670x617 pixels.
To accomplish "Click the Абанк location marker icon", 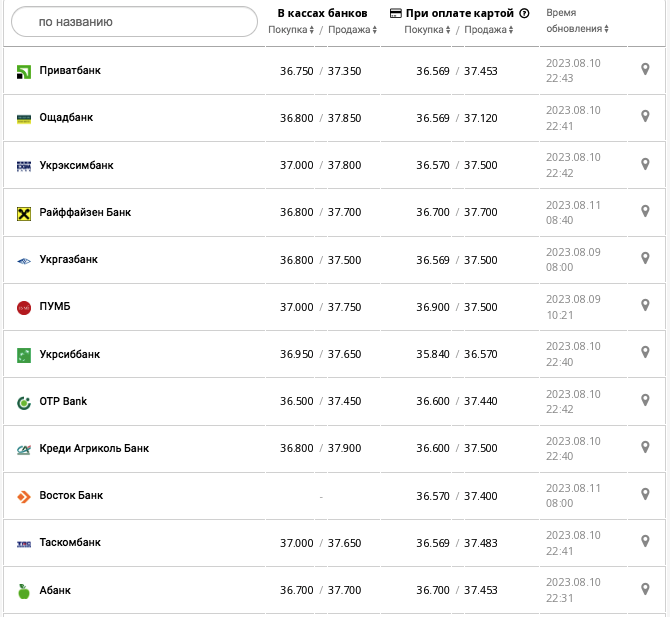I will [x=645, y=590].
